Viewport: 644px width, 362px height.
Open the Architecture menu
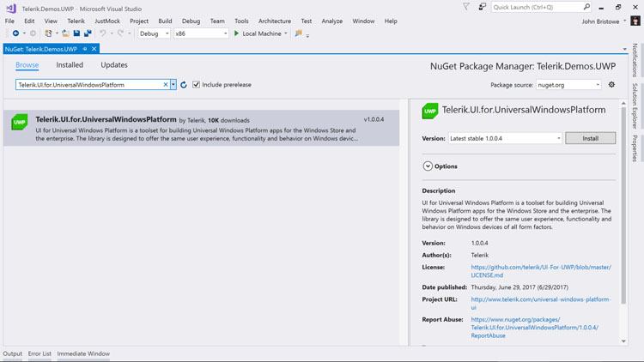click(x=275, y=21)
